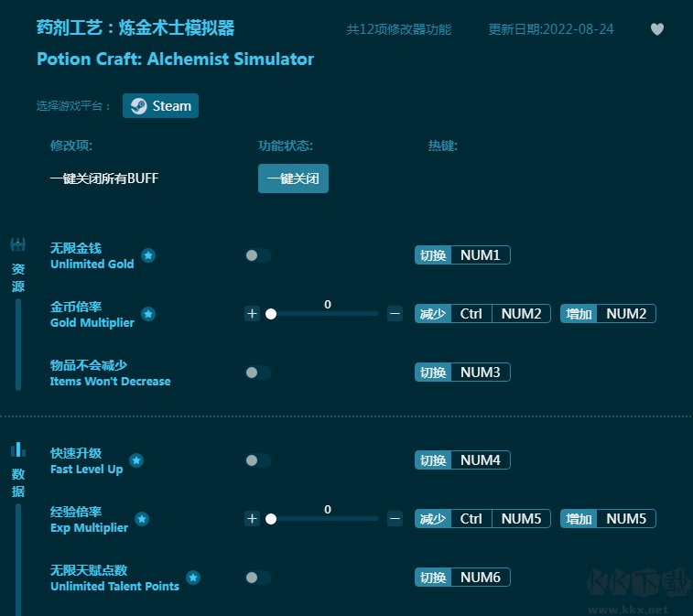Toggle the Fast Level Up switch

point(258,460)
